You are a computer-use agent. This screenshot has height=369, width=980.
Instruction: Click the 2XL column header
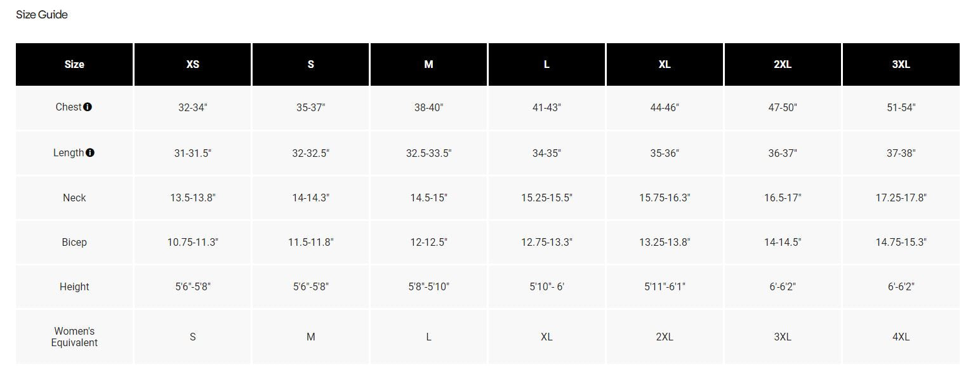click(783, 64)
